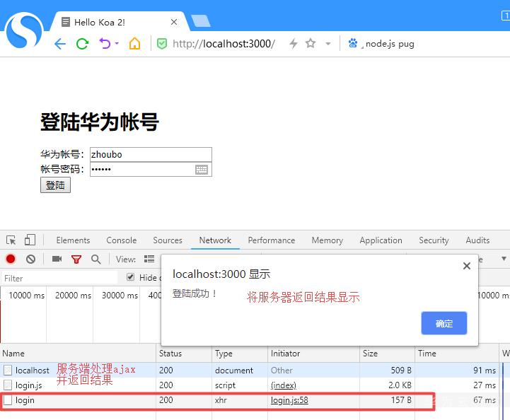The image size is (510, 420).
Task: Sort by the Initiator column header
Action: (x=314, y=354)
